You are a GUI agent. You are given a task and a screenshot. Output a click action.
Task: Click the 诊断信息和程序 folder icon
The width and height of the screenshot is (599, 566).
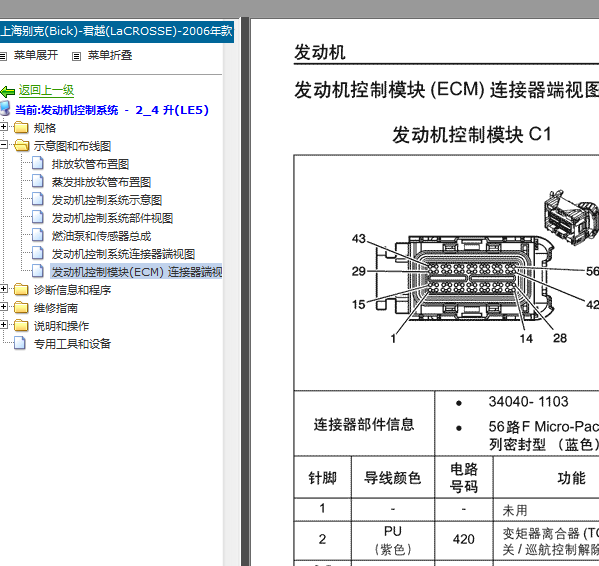coord(21,290)
